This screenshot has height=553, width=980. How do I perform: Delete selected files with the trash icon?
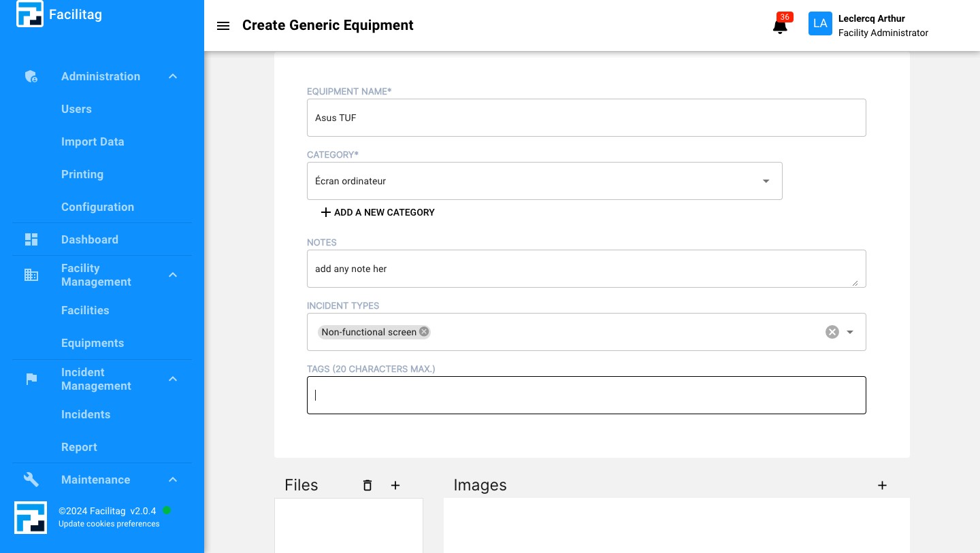[x=367, y=485]
